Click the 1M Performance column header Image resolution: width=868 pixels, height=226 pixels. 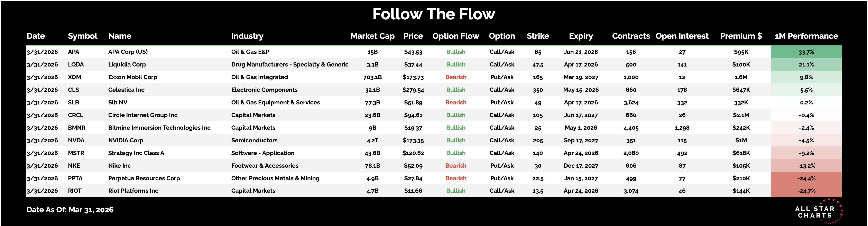[x=806, y=36]
